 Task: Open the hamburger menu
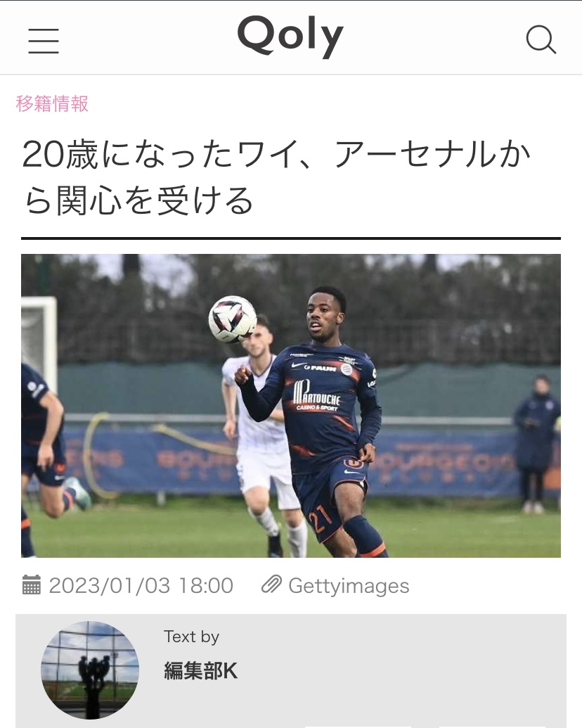[44, 41]
